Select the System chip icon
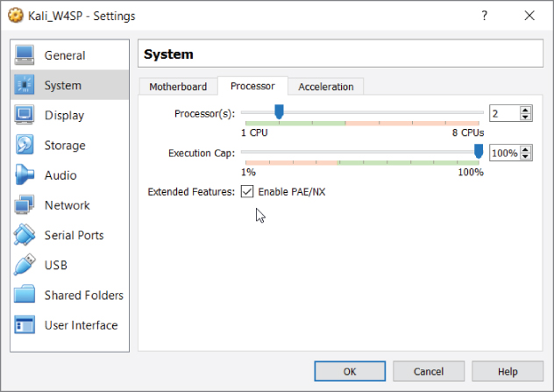The width and height of the screenshot is (554, 392). pyautogui.click(x=25, y=85)
